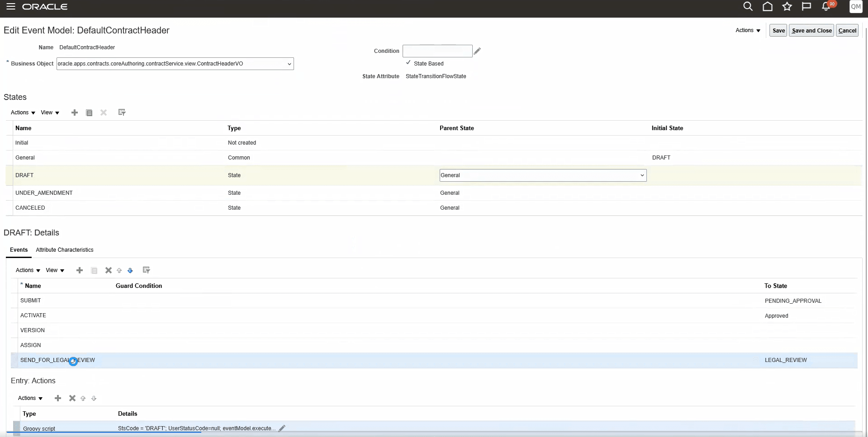Delete selected event with X icon
Image resolution: width=868 pixels, height=437 pixels.
click(109, 270)
